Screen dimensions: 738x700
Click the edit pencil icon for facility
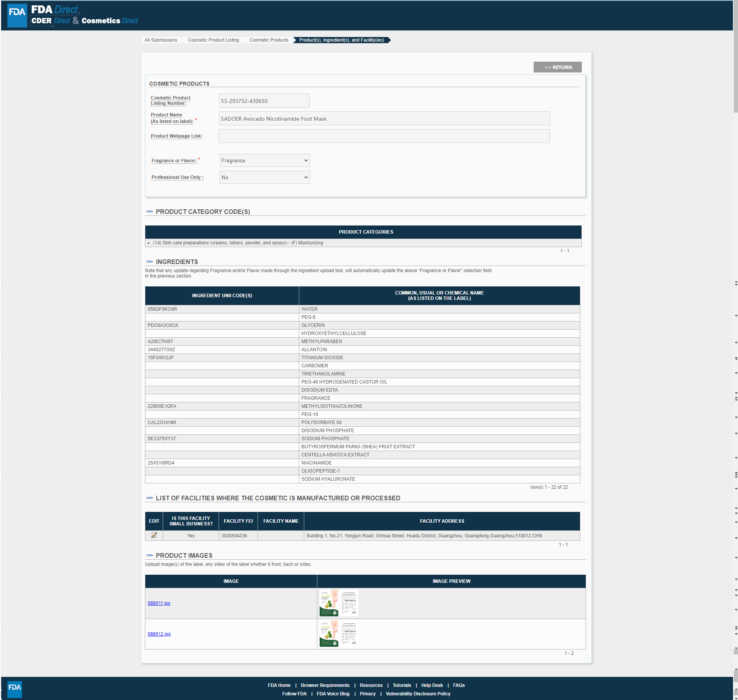point(154,535)
